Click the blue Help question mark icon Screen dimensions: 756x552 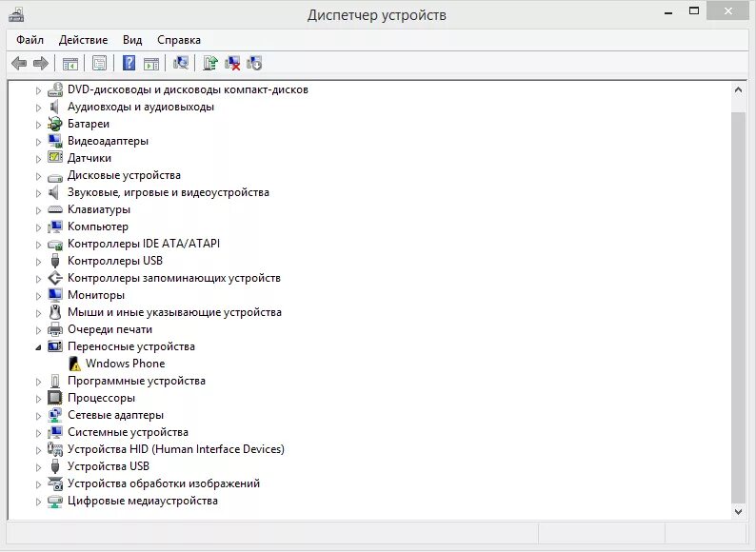point(129,63)
